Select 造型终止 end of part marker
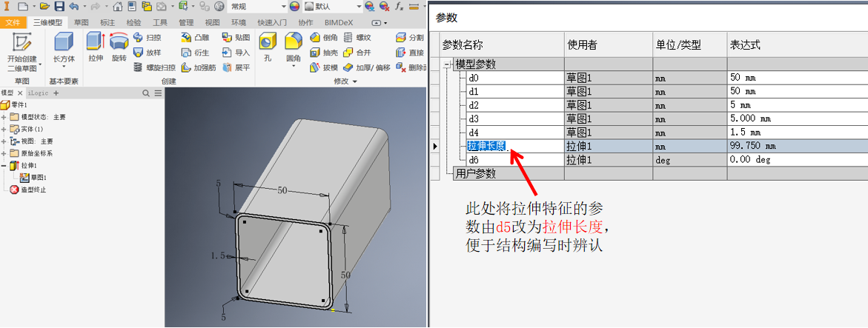This screenshot has height=328, width=868. pyautogui.click(x=27, y=190)
